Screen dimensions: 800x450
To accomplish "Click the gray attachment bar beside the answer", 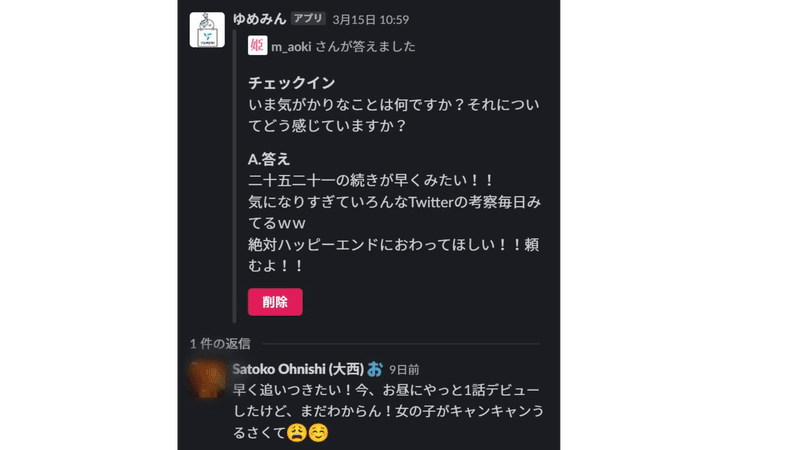I will tap(235, 177).
